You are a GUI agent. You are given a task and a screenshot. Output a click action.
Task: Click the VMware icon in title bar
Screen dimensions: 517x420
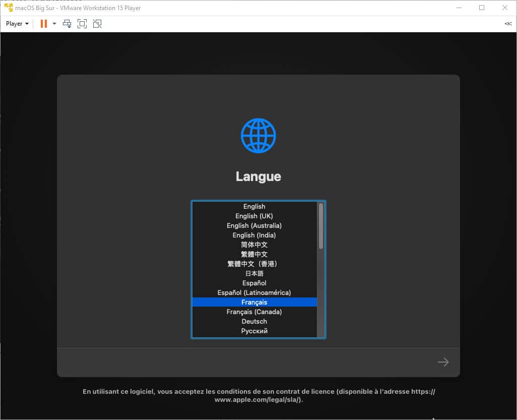pyautogui.click(x=8, y=8)
